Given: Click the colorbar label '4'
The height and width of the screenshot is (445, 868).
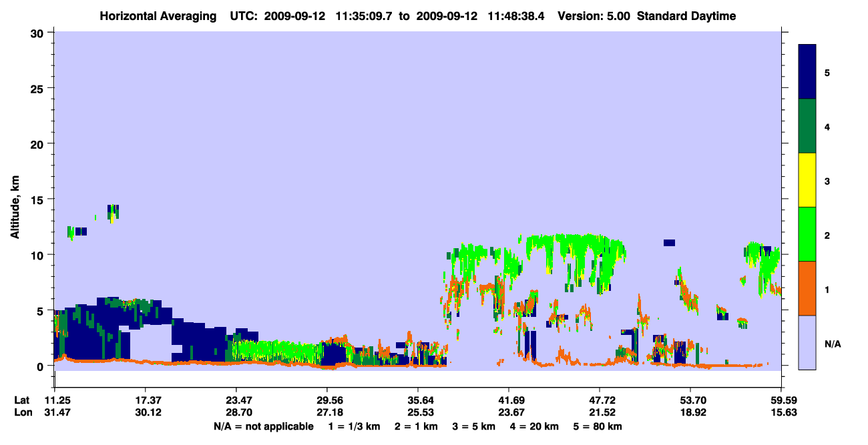Looking at the screenshot, I should (827, 126).
